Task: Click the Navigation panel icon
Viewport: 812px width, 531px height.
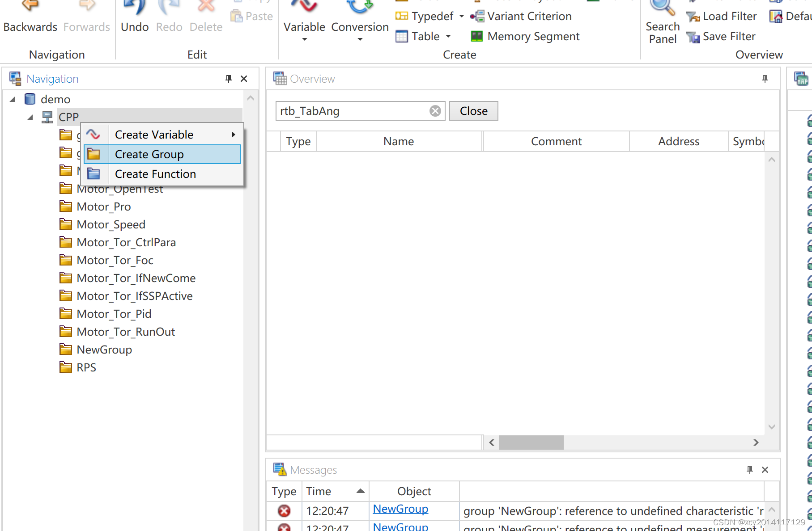Action: (x=16, y=79)
